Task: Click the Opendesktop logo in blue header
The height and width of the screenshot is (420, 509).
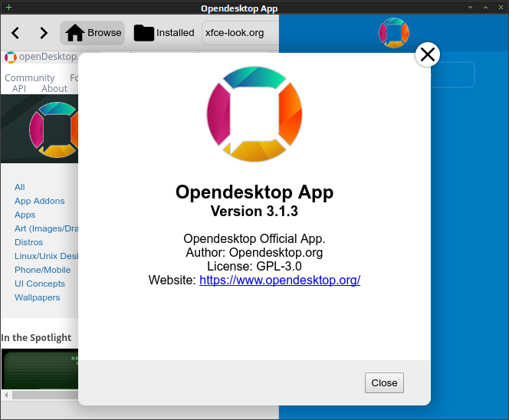Action: pyautogui.click(x=394, y=33)
